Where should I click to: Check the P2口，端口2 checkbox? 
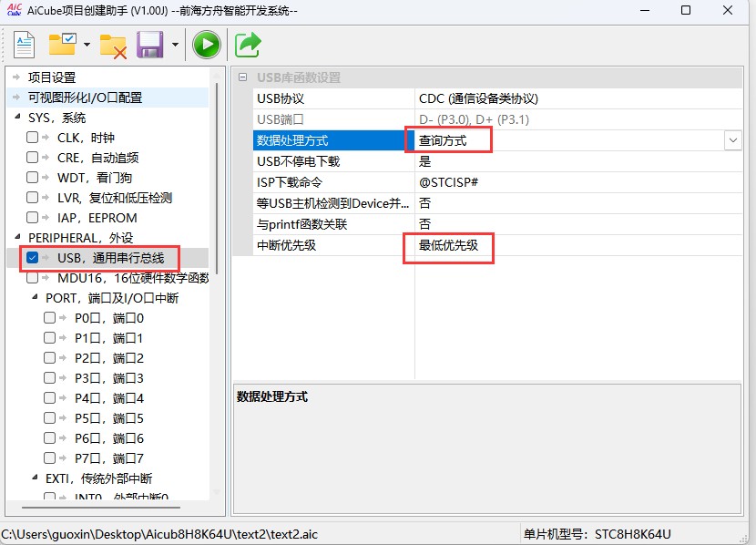point(50,358)
